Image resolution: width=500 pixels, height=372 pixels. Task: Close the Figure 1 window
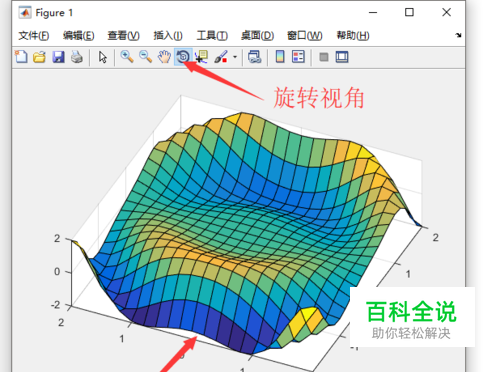(446, 13)
